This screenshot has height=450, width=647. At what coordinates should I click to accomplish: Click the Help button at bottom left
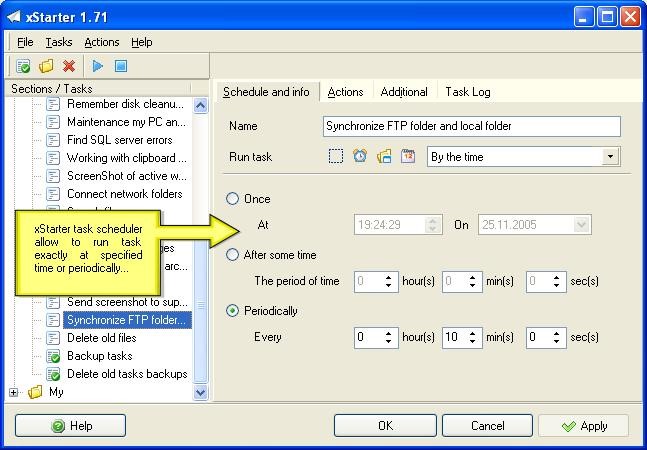[x=70, y=426]
